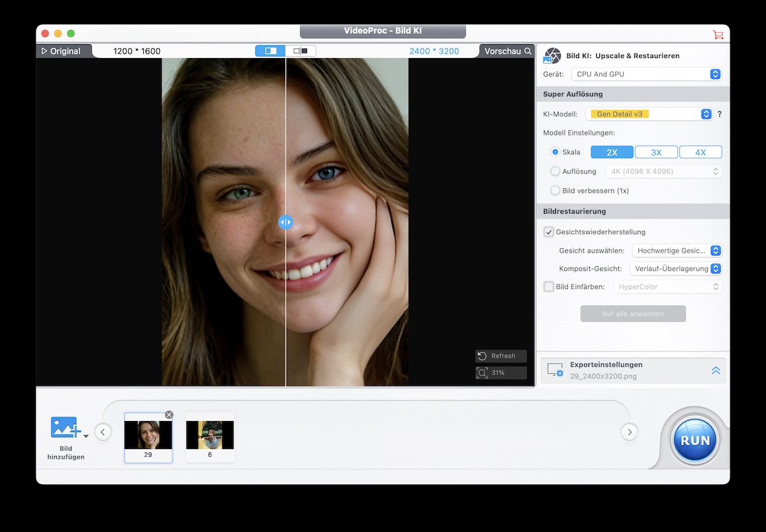
Task: Select the Bild verbessern (1x) option
Action: point(555,191)
